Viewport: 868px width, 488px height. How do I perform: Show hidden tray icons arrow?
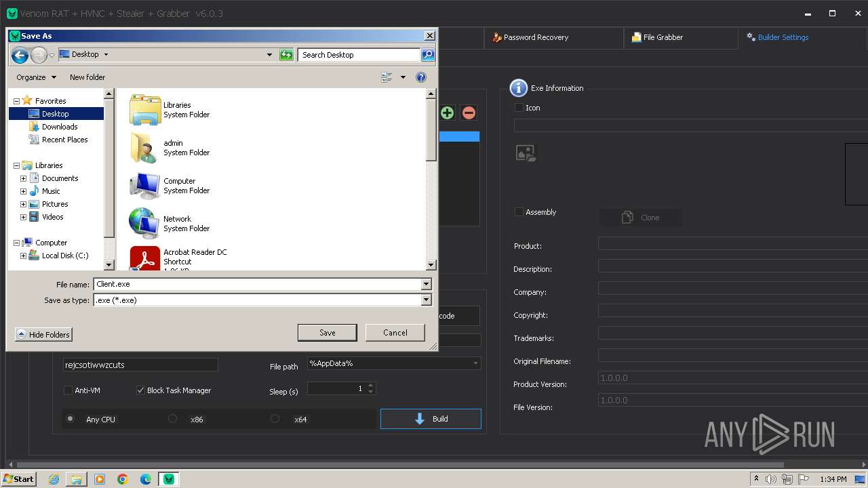(x=756, y=479)
